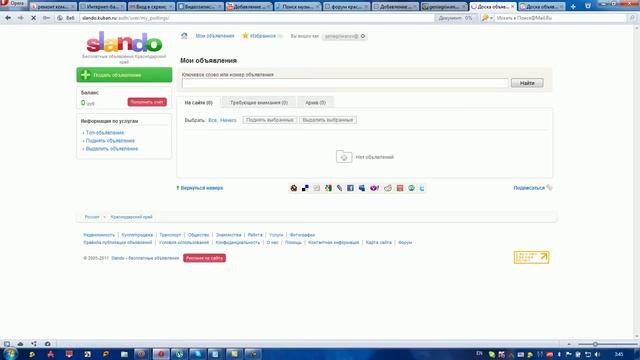This screenshot has height=360, width=640.
Task: Click the Поднять объявление sidebar link
Action: (110, 141)
